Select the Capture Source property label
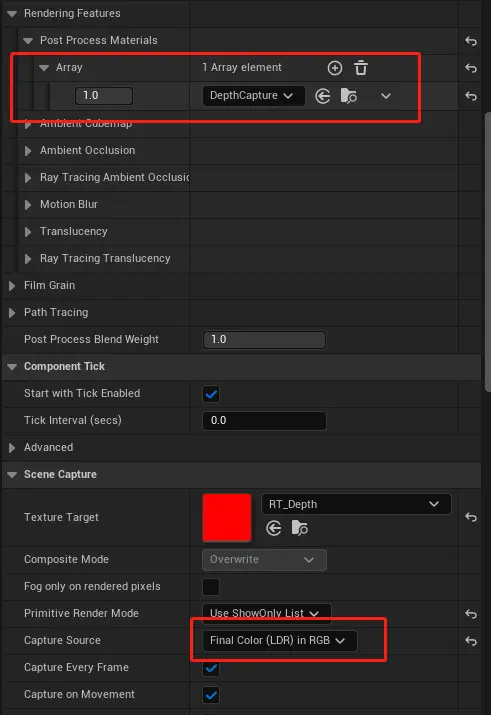Image resolution: width=491 pixels, height=715 pixels. (62, 640)
